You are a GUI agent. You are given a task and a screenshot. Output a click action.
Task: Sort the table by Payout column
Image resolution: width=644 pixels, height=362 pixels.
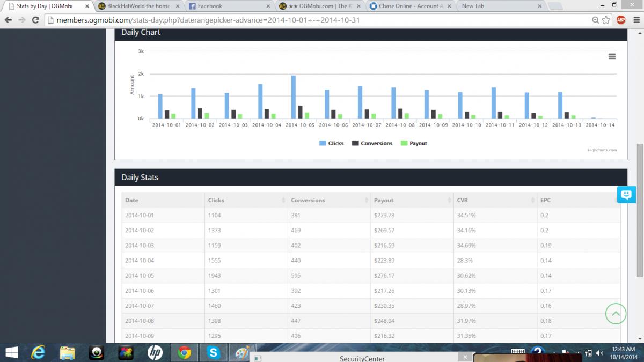click(x=412, y=200)
